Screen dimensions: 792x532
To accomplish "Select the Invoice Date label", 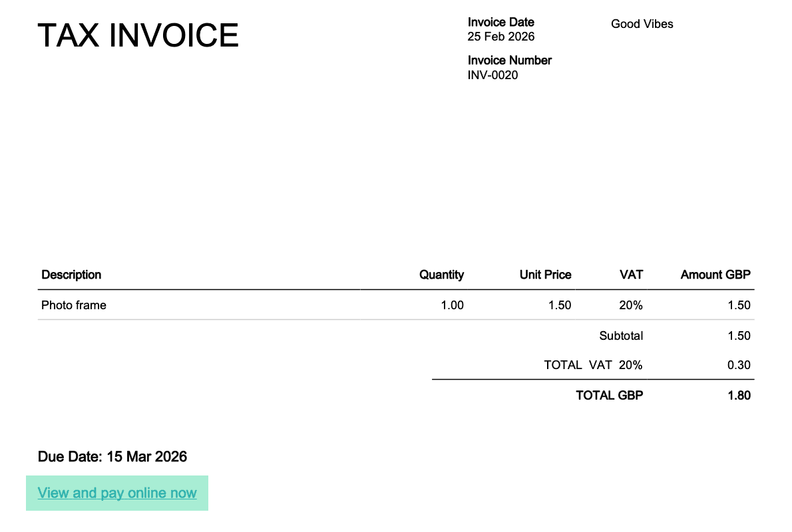I will click(500, 22).
